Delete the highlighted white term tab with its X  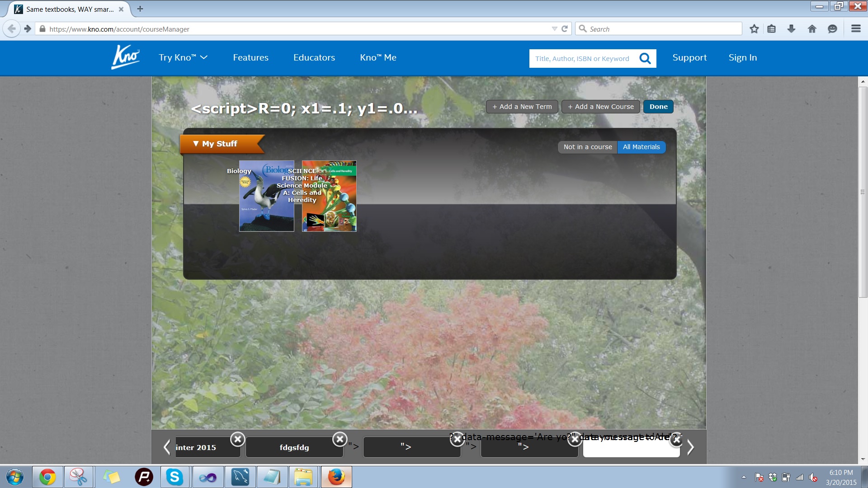point(676,439)
